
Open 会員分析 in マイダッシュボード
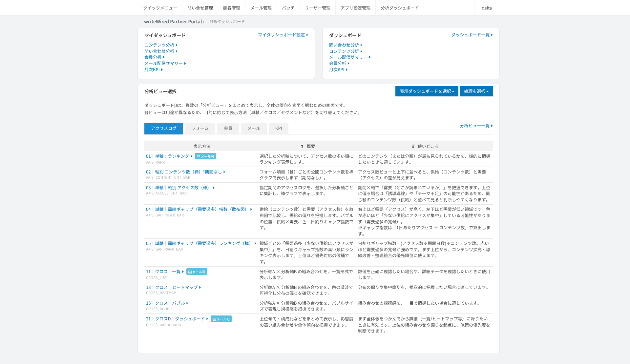(x=155, y=57)
